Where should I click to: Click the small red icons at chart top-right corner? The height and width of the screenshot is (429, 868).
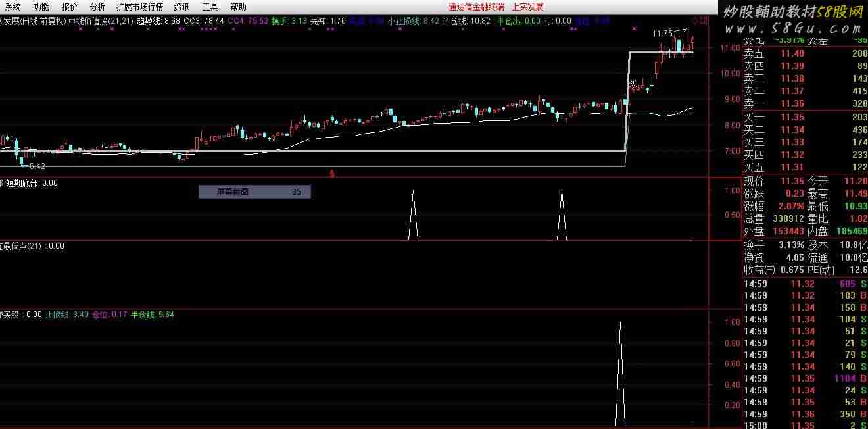(700, 21)
